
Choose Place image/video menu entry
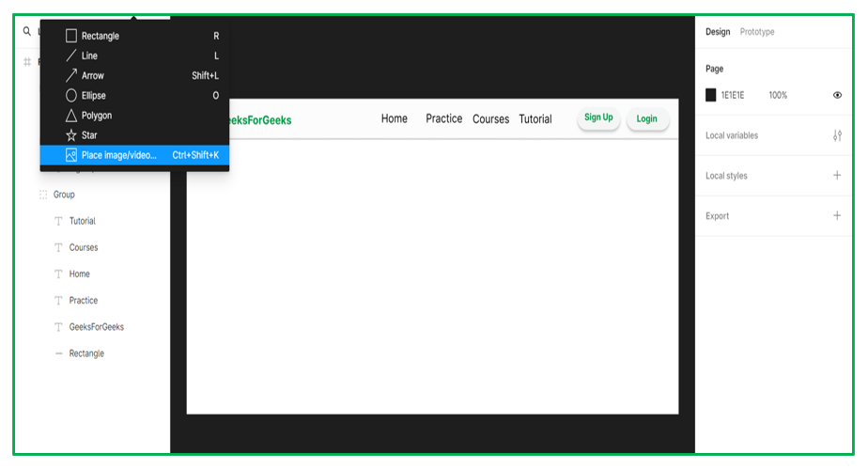(x=134, y=155)
